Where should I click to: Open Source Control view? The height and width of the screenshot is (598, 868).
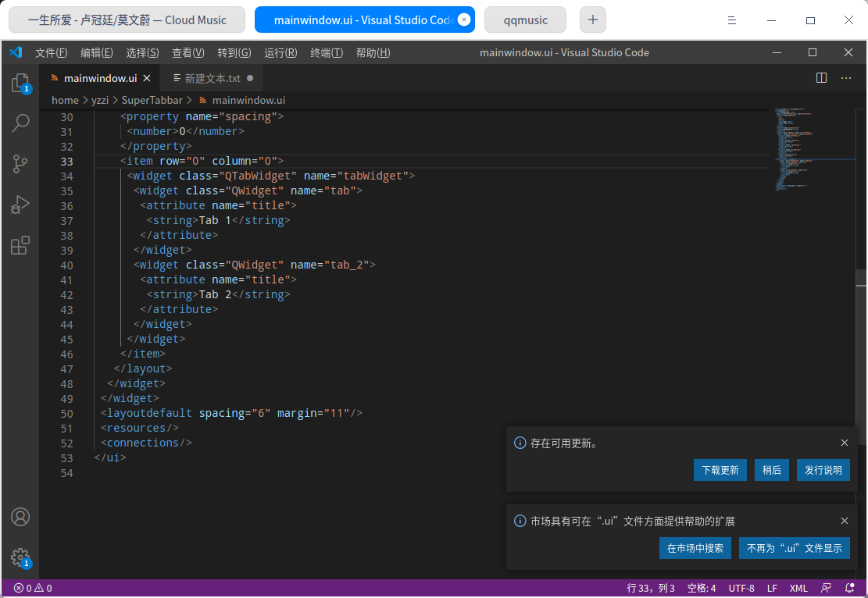(20, 164)
